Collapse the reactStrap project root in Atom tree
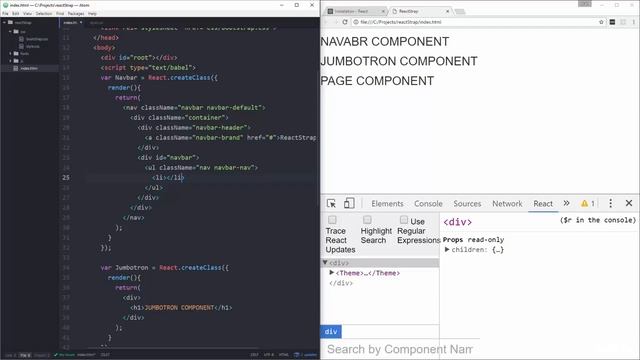Screen dimensions: 640x360 point(4,22)
